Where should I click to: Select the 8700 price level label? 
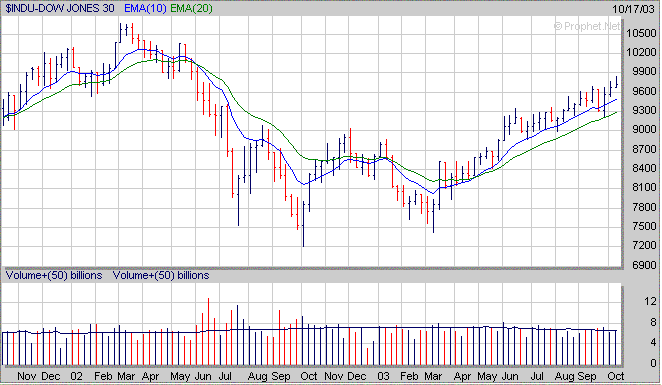644,149
